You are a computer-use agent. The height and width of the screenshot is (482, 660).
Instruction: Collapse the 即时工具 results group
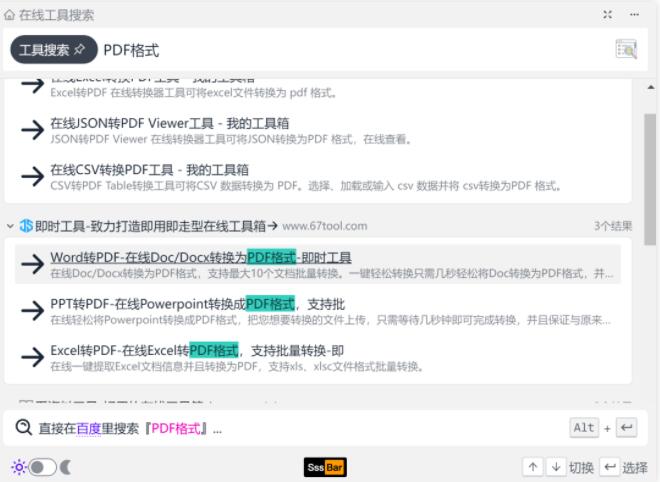click(10, 226)
